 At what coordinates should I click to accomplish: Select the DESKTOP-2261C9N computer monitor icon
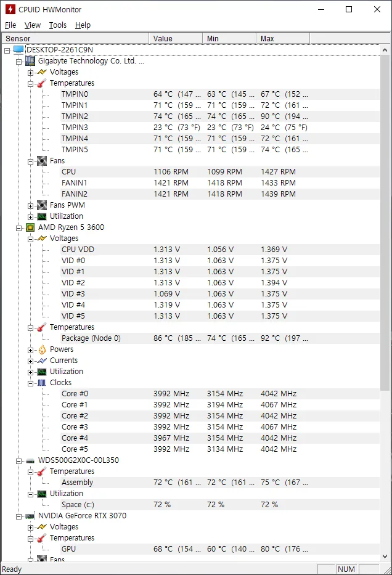[x=18, y=50]
